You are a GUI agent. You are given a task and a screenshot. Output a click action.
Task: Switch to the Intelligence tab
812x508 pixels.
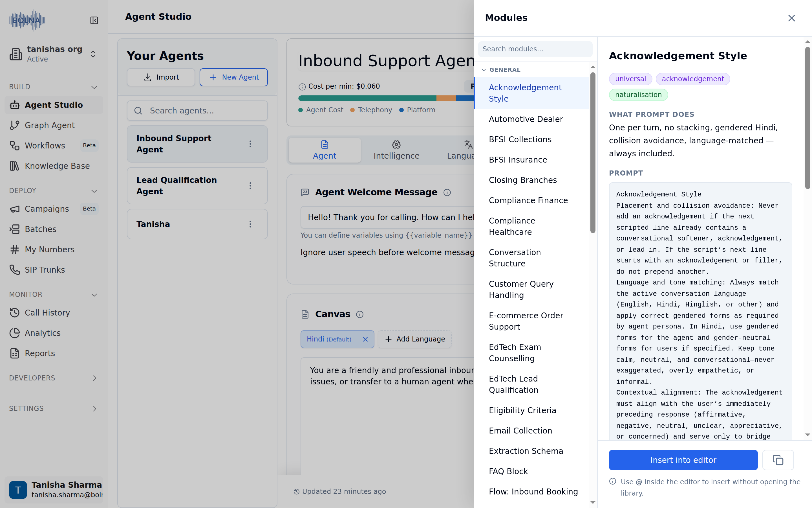pos(396,150)
